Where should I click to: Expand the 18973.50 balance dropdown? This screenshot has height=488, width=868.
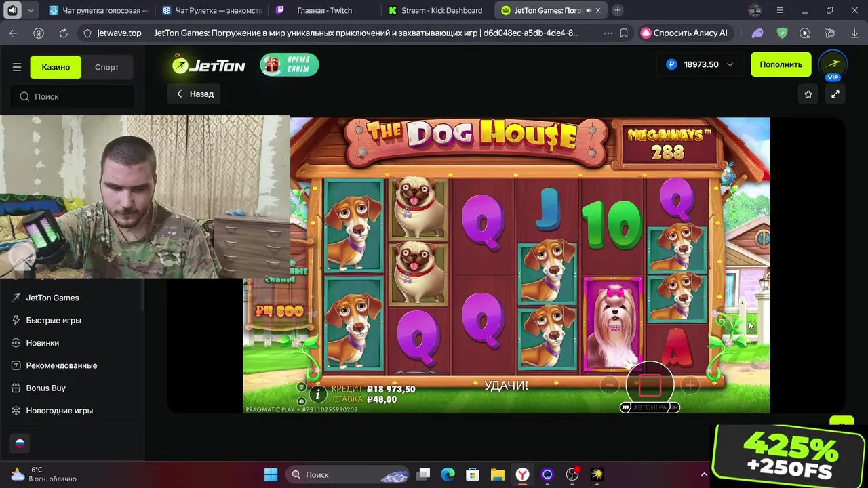tap(730, 64)
